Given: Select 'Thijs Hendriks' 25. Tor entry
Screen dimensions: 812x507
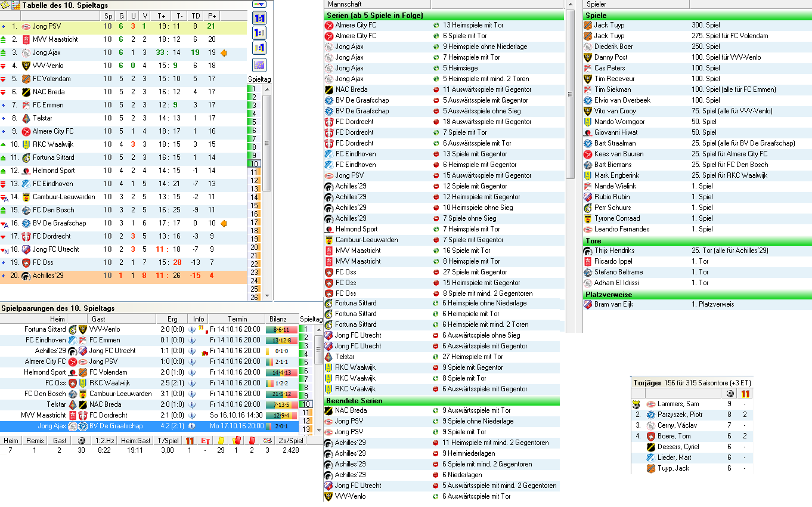Looking at the screenshot, I should click(698, 251).
